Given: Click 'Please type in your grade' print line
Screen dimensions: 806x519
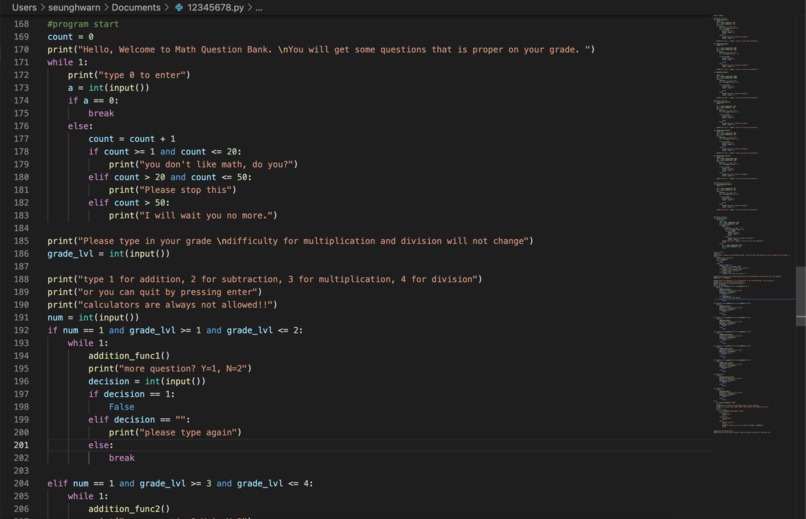Looking at the screenshot, I should click(x=290, y=241).
